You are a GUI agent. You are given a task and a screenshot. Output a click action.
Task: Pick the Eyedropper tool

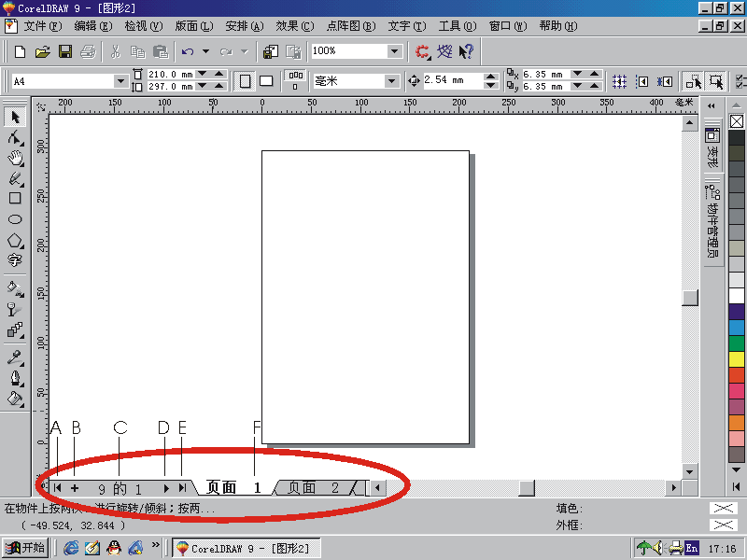[x=15, y=357]
